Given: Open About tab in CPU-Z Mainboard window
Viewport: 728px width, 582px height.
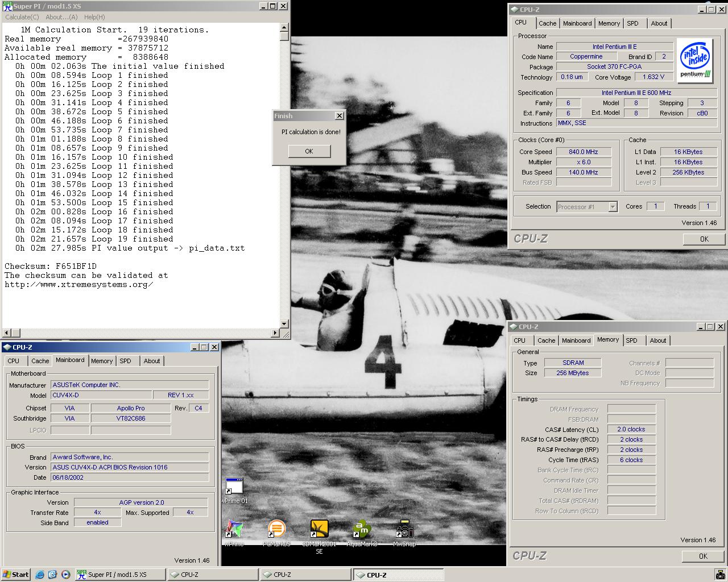Looking at the screenshot, I should coord(152,361).
